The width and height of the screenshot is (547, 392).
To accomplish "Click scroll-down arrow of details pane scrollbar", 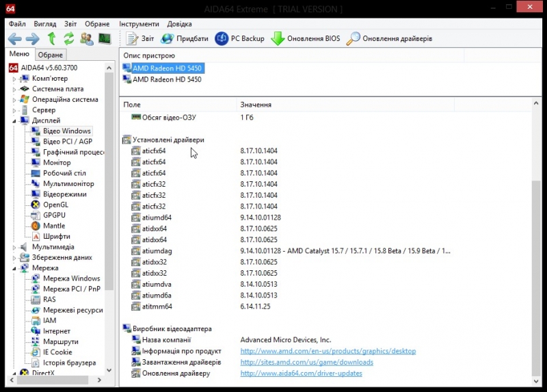I will 536,381.
